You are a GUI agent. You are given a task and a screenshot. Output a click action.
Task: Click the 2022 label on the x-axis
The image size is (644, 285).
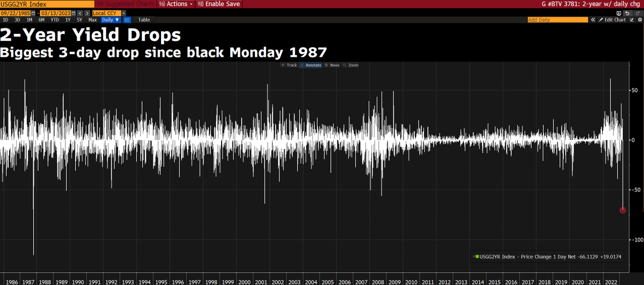point(611,281)
